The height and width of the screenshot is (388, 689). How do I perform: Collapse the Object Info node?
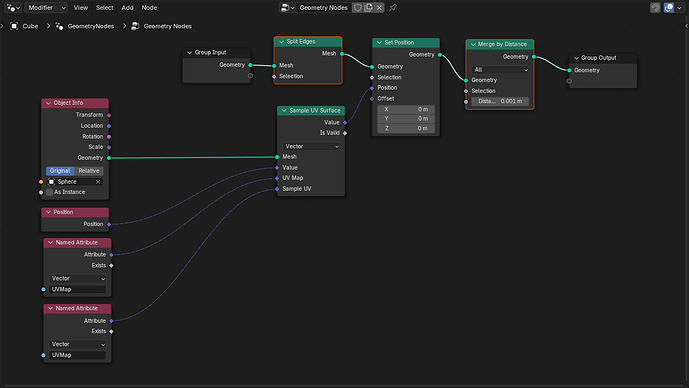(x=48, y=103)
